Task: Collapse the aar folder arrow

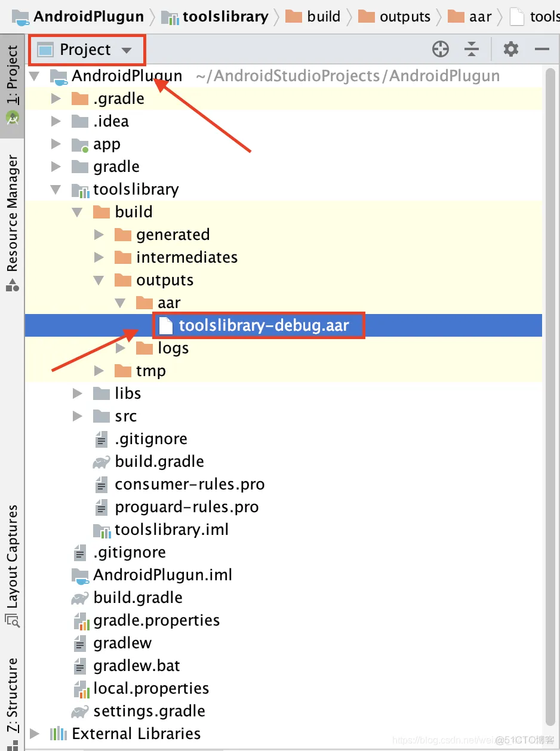Action: click(x=121, y=303)
